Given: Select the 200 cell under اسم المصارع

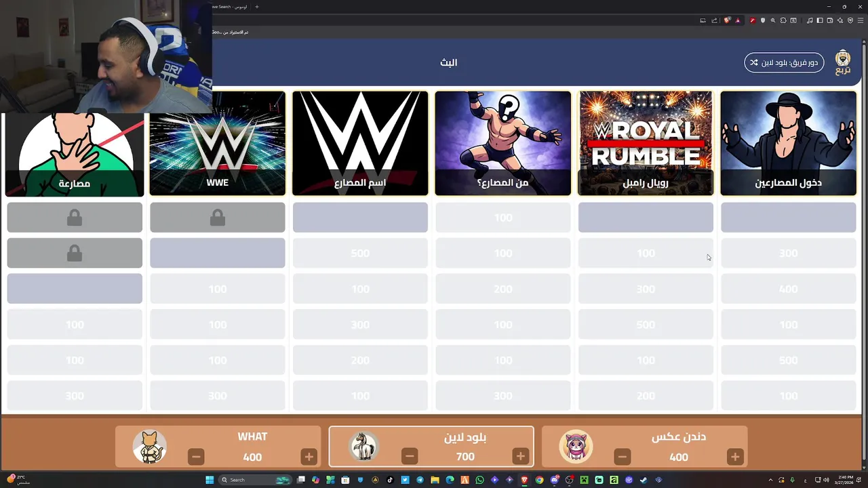Looking at the screenshot, I should (360, 360).
